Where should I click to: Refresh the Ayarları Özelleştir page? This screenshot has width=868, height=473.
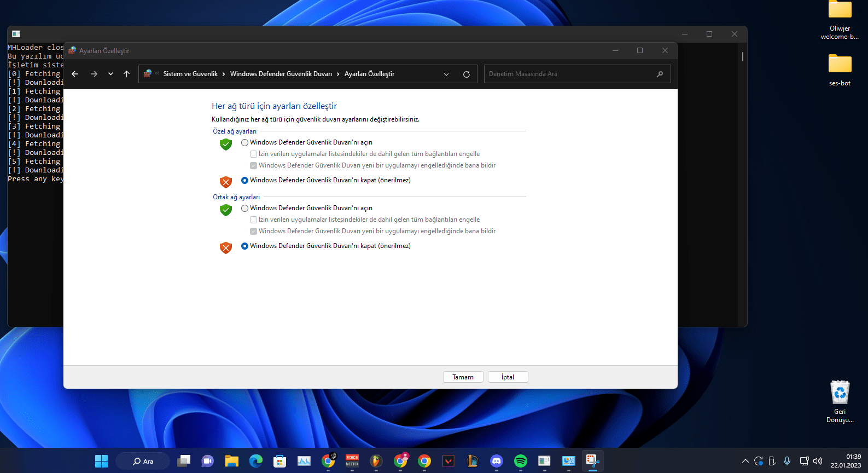(x=467, y=74)
